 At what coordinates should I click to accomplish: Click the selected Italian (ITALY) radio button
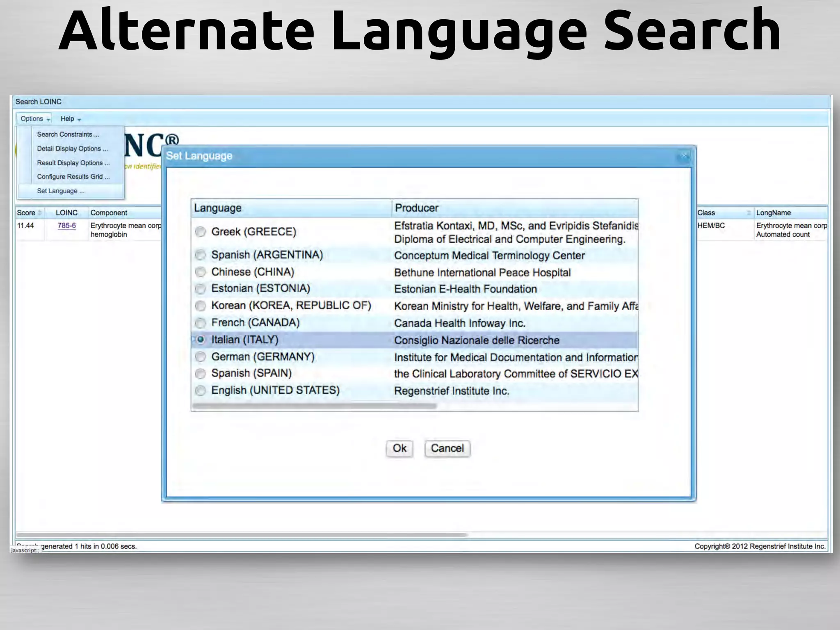coord(200,340)
